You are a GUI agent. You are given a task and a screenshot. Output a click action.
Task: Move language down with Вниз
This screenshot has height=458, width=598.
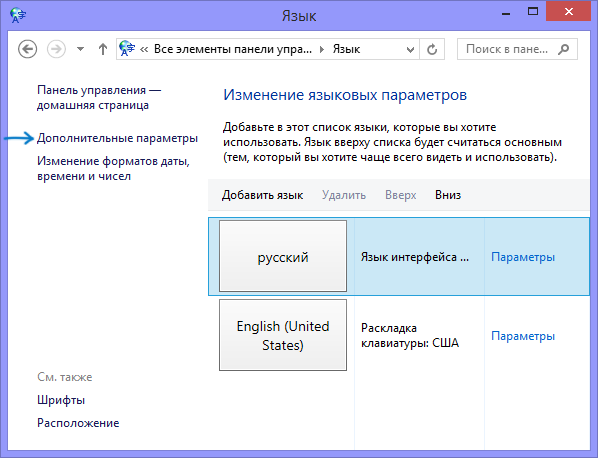click(448, 195)
